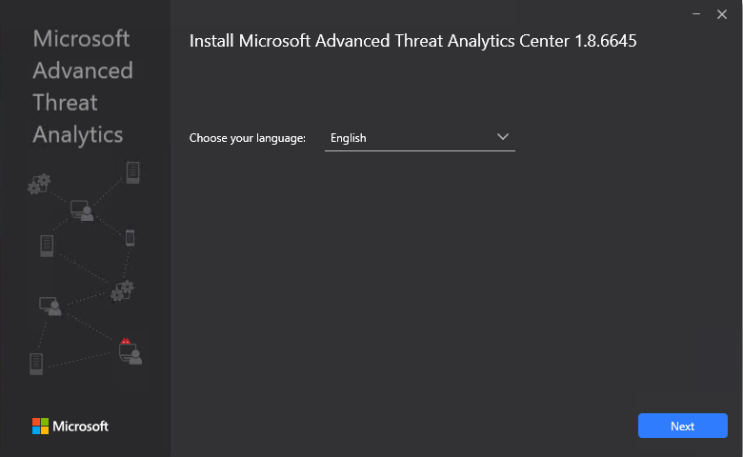This screenshot has height=457, width=743.
Task: Minimize the installer window
Action: click(x=696, y=14)
